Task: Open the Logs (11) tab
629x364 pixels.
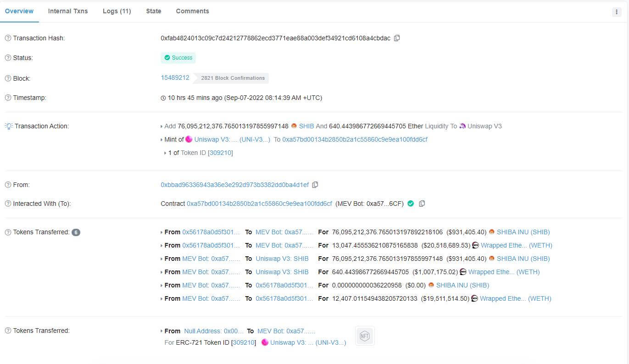Action: (x=117, y=11)
